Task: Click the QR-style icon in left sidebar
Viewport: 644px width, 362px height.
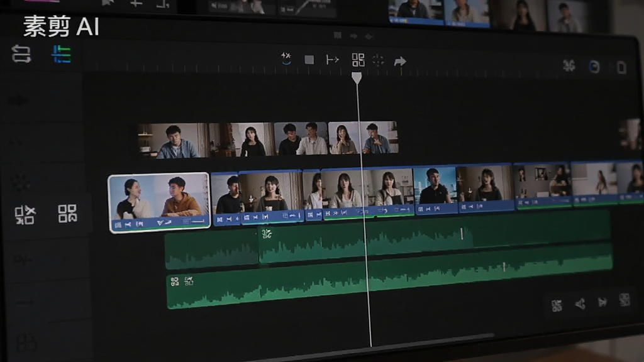Action: coord(25,215)
